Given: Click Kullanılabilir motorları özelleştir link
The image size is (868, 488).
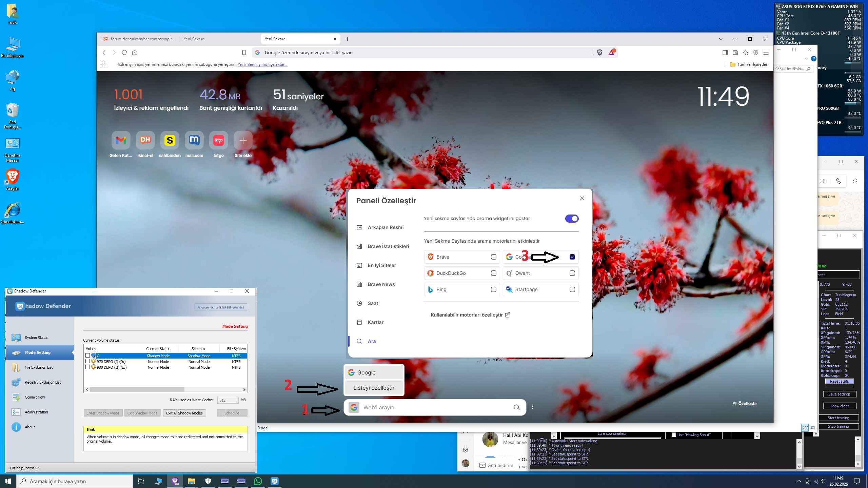Looking at the screenshot, I should tap(470, 315).
